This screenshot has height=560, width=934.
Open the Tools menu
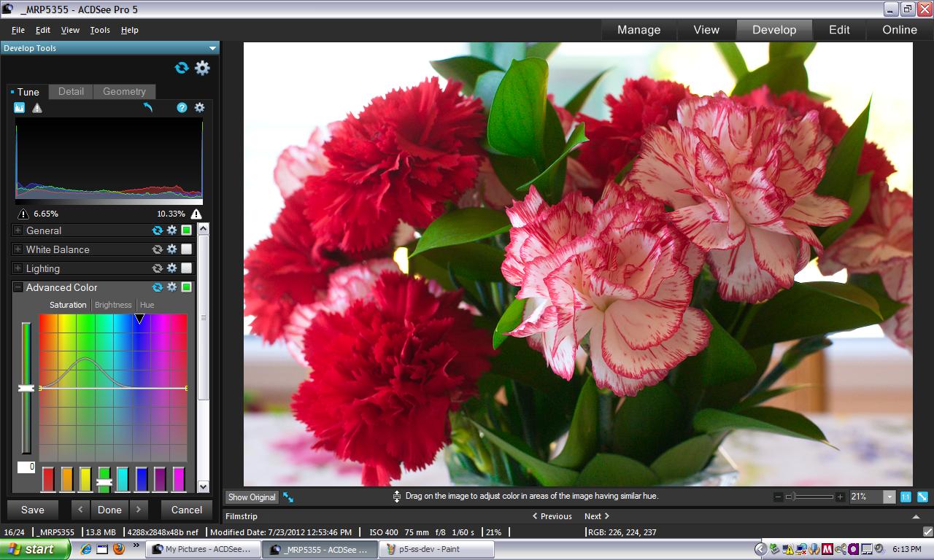click(100, 30)
